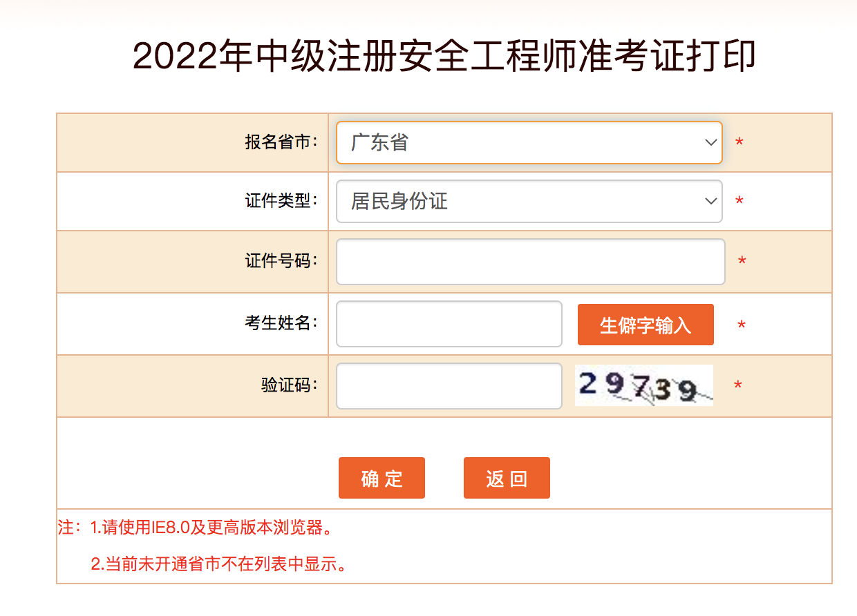Open the 生僻字输入 rare character input tool
857x616 pixels.
tap(645, 324)
